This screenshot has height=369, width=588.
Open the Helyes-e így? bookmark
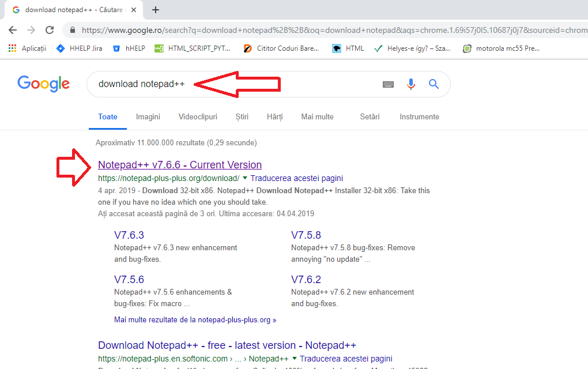pyautogui.click(x=412, y=48)
